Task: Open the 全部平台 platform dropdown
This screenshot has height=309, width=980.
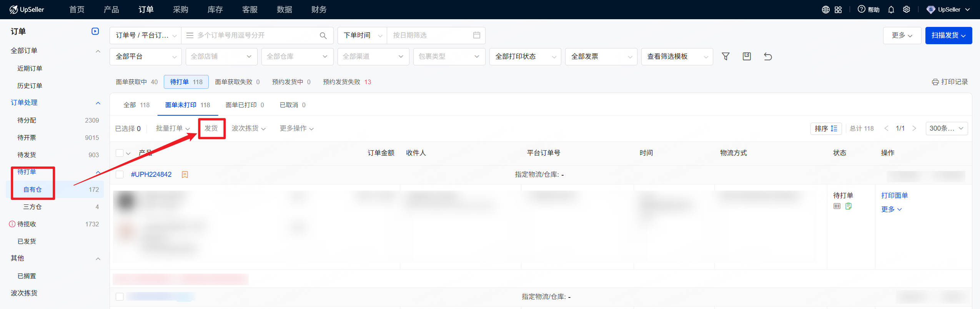Action: click(x=145, y=56)
